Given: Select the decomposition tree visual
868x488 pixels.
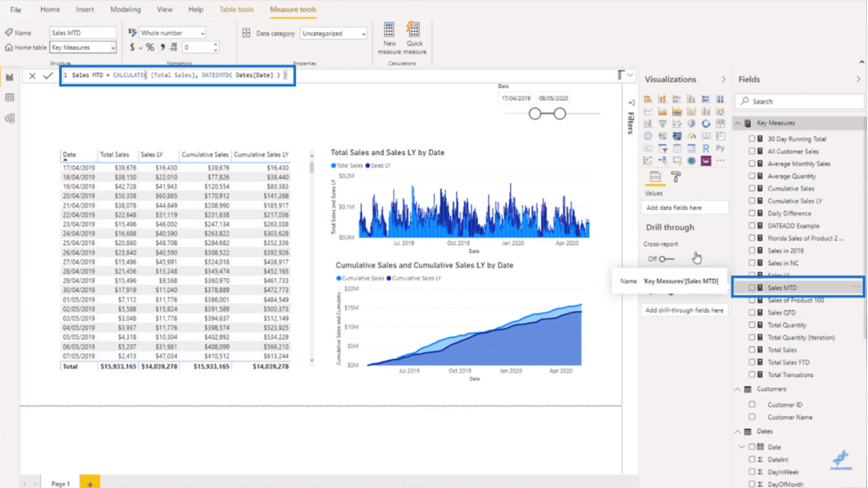Looking at the screenshot, I should pos(663,160).
